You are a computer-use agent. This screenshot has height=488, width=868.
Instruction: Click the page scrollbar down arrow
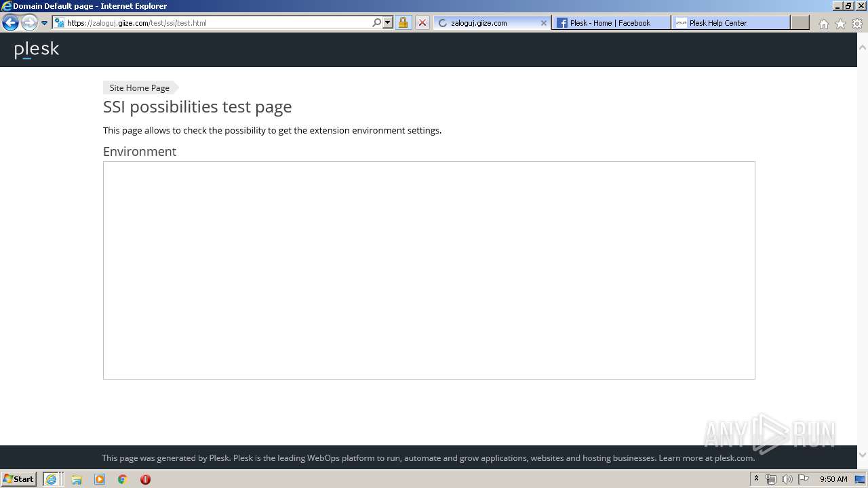click(863, 455)
